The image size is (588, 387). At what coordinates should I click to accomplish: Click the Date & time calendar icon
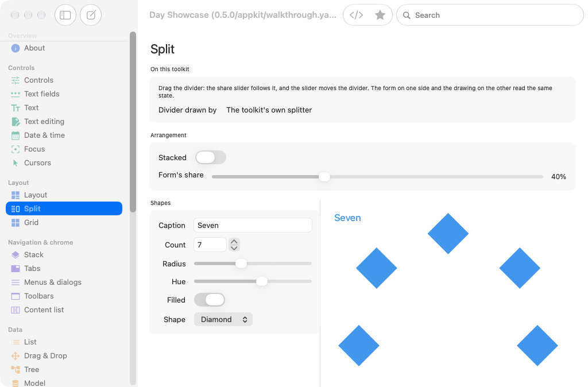tap(16, 136)
